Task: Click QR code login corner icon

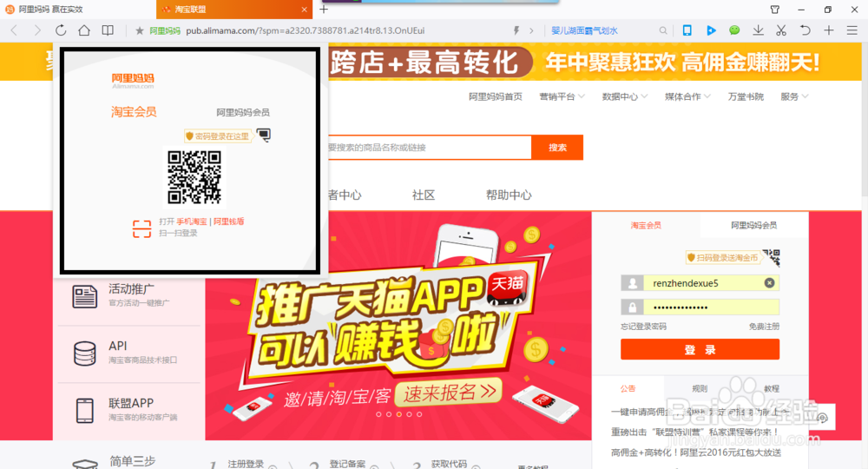Action: pyautogui.click(x=771, y=258)
